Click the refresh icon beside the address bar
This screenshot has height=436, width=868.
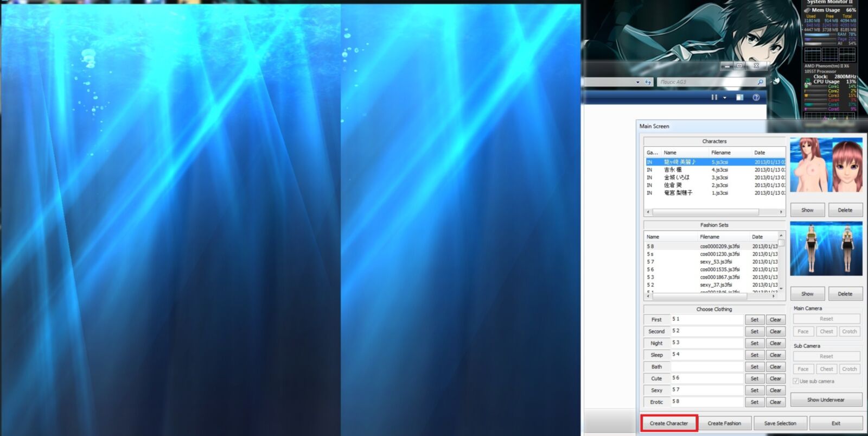648,82
